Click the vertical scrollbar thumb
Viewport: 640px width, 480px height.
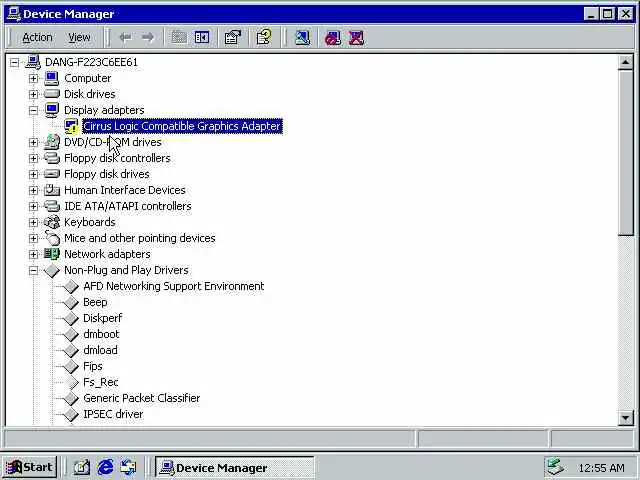(x=625, y=153)
